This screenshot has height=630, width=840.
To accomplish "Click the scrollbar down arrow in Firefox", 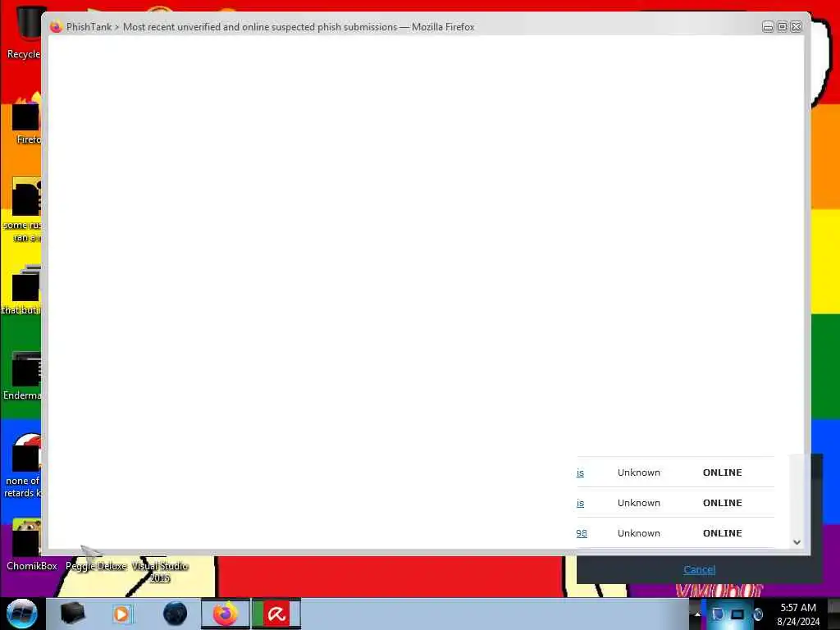I will (797, 542).
